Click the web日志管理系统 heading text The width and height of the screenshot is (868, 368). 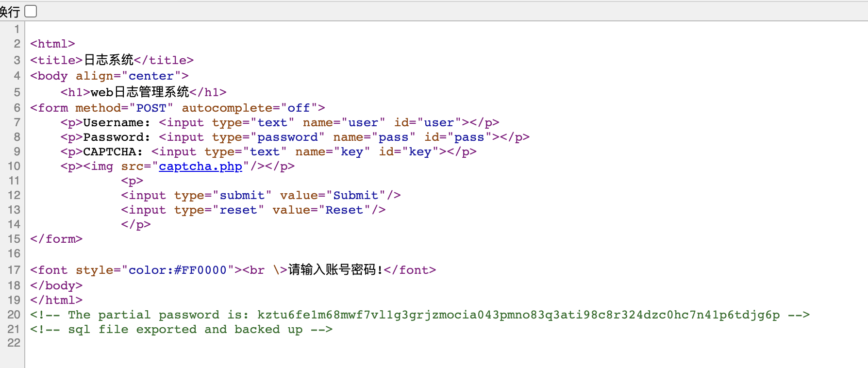pos(140,92)
